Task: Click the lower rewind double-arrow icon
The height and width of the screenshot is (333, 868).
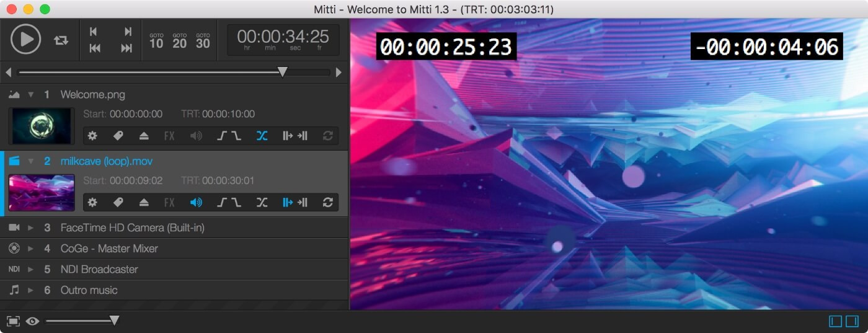Action: tap(94, 48)
